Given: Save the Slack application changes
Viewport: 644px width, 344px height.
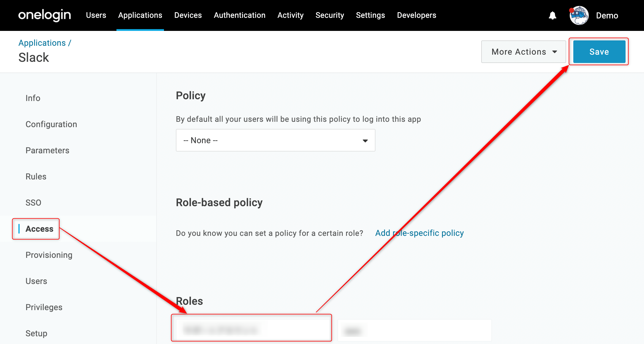Looking at the screenshot, I should (599, 52).
